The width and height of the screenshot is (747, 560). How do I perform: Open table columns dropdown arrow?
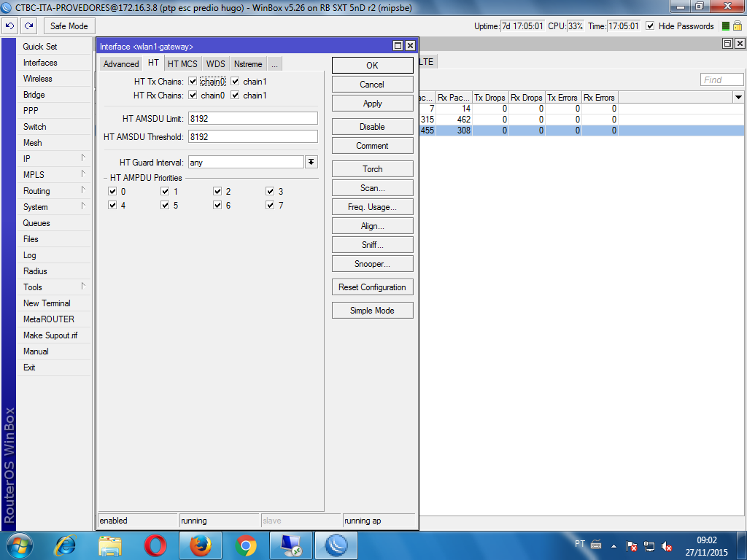click(738, 97)
